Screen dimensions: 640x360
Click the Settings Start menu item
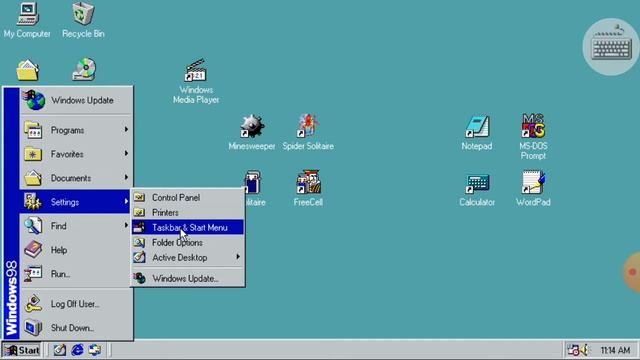[x=75, y=202]
